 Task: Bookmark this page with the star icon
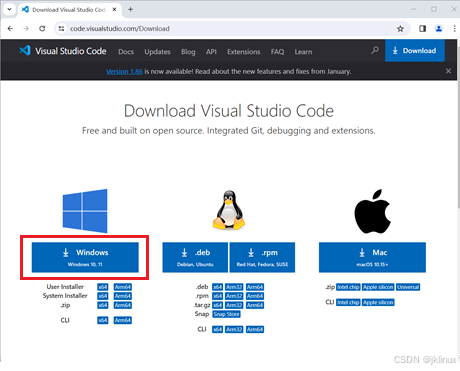coord(400,29)
